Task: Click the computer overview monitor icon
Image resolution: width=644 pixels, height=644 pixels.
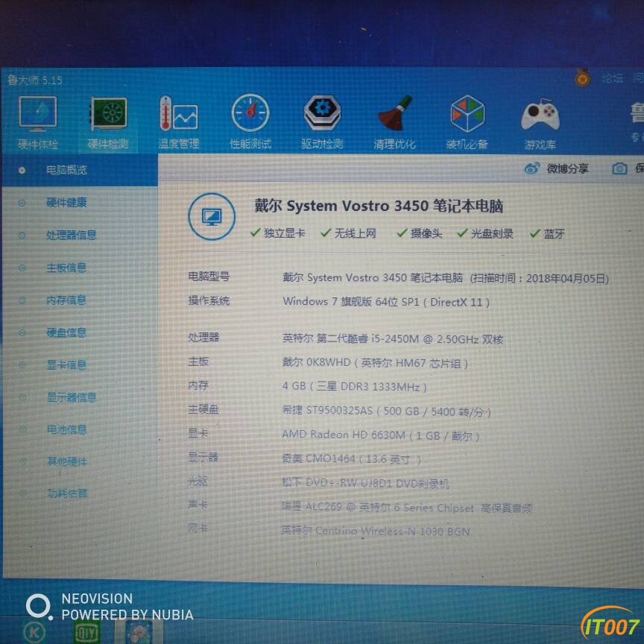Action: pos(212,216)
